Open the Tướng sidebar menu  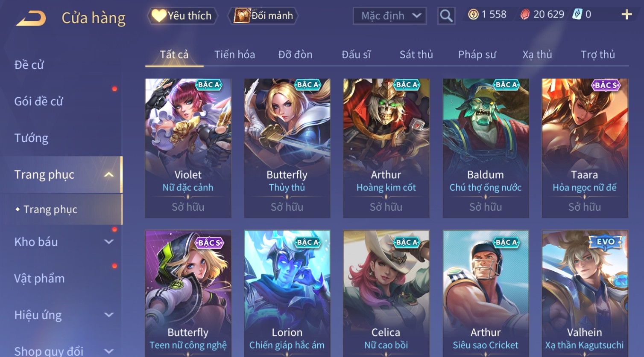pyautogui.click(x=31, y=138)
